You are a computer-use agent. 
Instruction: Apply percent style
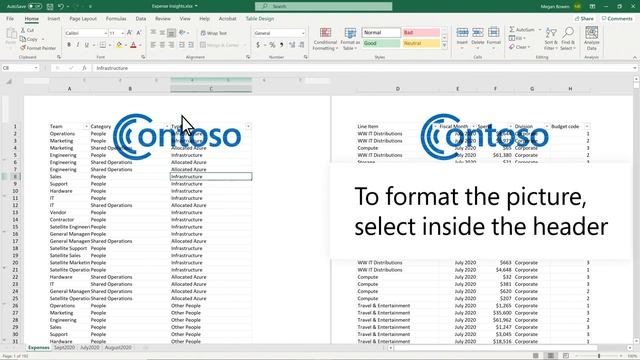point(272,45)
